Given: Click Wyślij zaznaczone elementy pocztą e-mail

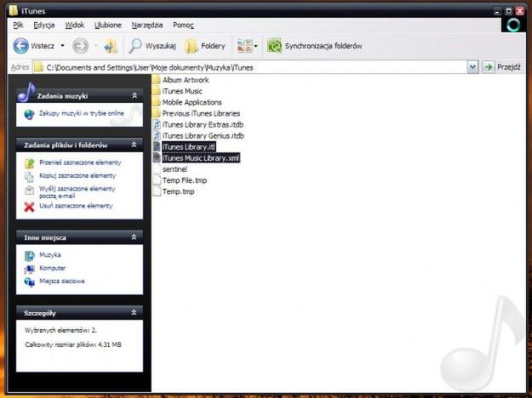Looking at the screenshot, I should pyautogui.click(x=77, y=192).
